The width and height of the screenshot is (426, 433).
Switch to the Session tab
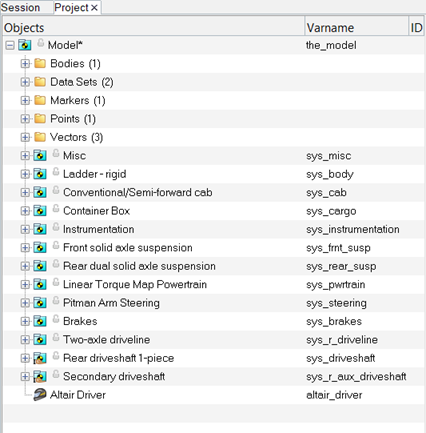(x=21, y=7)
